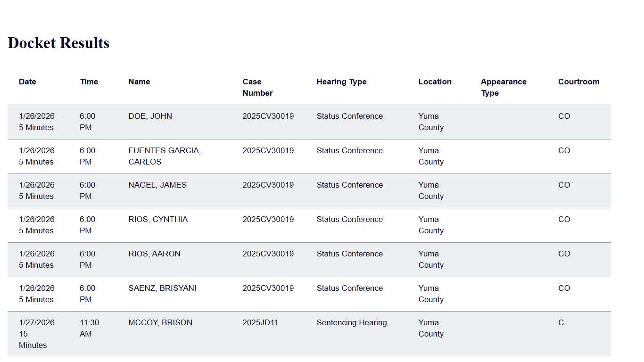Select the row for NAGEL, JAMES
Image resolution: width=644 pixels, height=362 pixels.
tap(157, 185)
